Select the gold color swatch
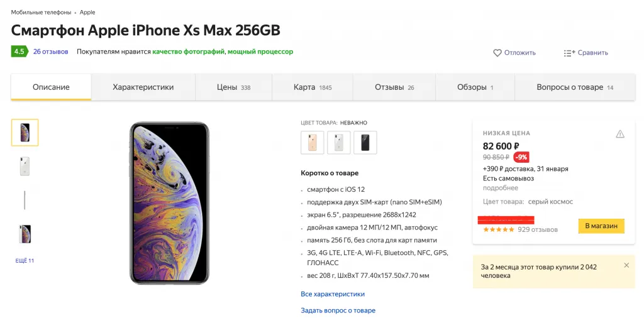Image resolution: width=644 pixels, height=318 pixels. point(313,143)
